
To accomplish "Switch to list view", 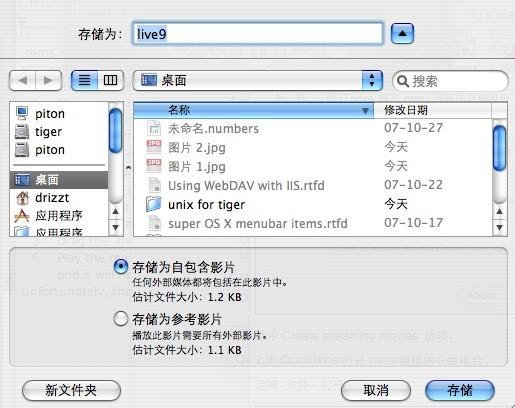I will (84, 80).
